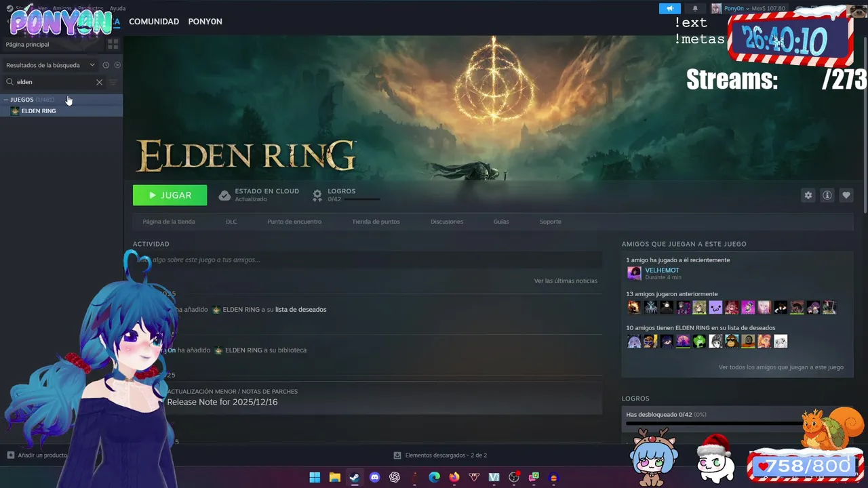868x488 pixels.
Task: Launch Firefox from the taskbar
Action: 454,477
